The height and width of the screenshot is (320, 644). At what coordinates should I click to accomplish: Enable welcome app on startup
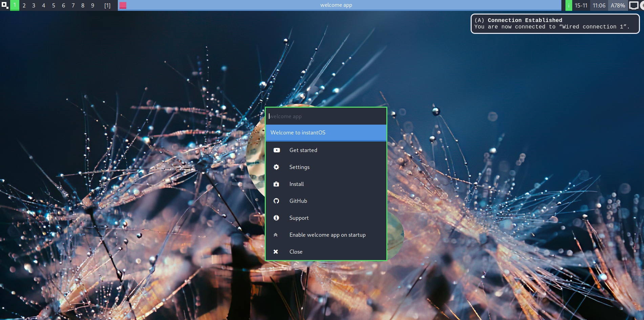point(327,235)
